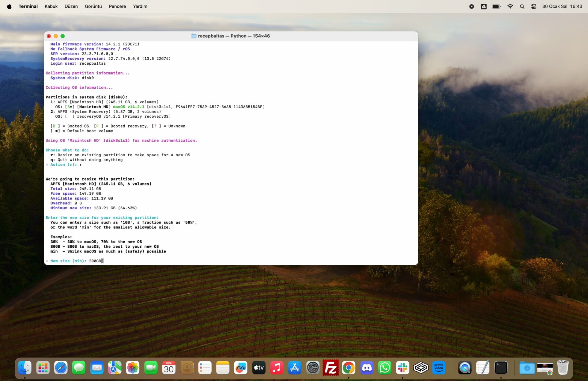
Task: Open Control Center from the menu bar
Action: click(533, 6)
